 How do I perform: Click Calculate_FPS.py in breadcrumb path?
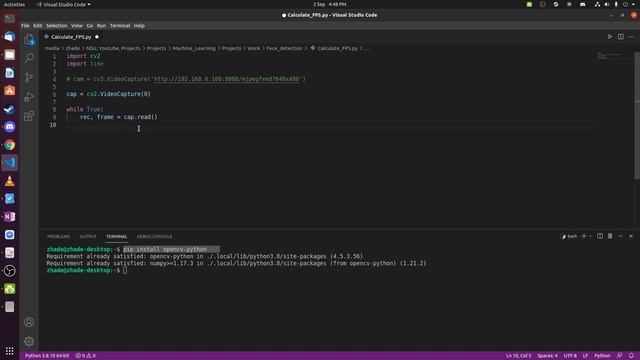coord(337,48)
